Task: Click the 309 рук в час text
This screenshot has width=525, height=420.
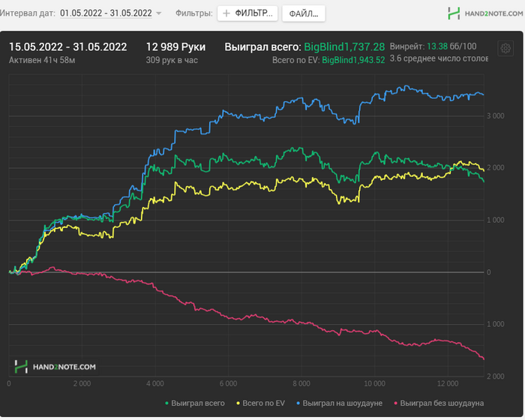Action: coord(172,60)
